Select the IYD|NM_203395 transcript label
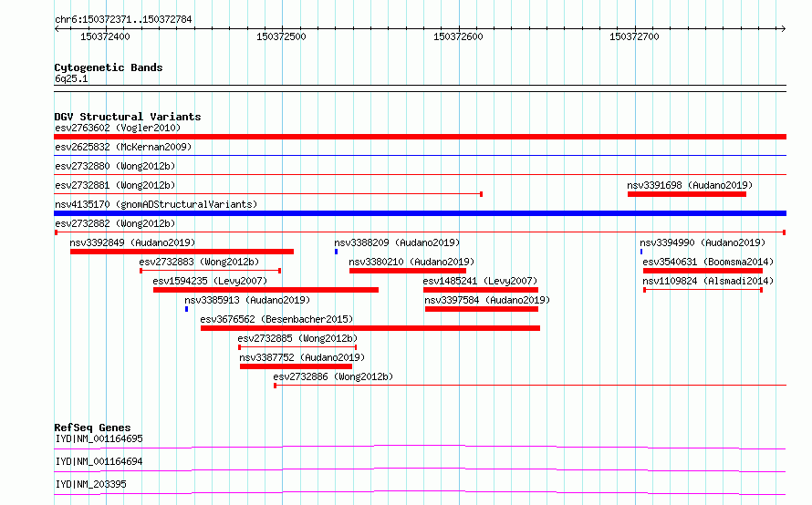The width and height of the screenshot is (812, 505). pyautogui.click(x=90, y=484)
